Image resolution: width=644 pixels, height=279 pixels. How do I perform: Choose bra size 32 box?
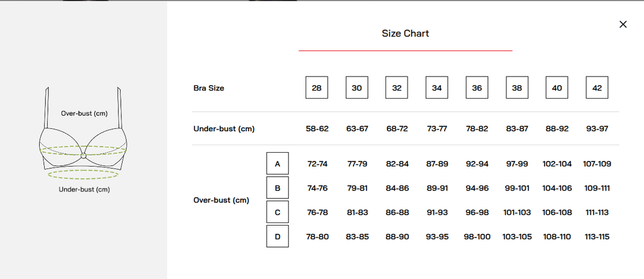397,87
